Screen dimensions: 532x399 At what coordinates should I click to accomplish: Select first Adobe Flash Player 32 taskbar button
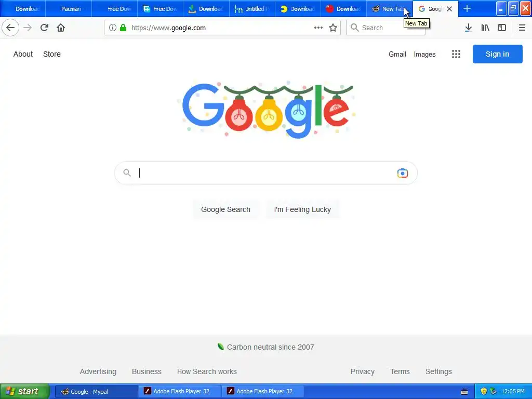pyautogui.click(x=180, y=392)
